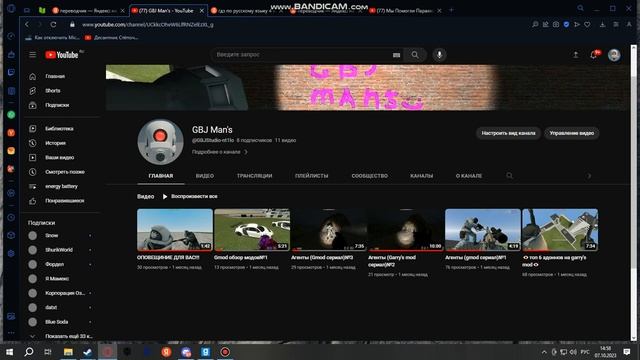
Task: Select the О КАНАЛЕ tab
Action: (x=469, y=176)
